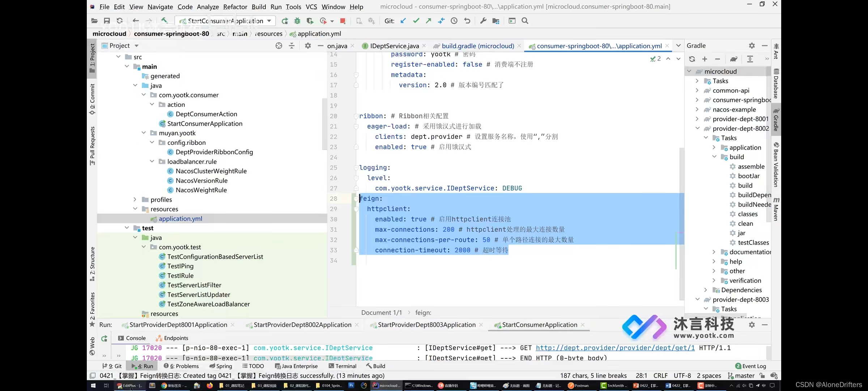This screenshot has width=868, height=391.
Task: Expand the profiles folder
Action: coord(135,199)
